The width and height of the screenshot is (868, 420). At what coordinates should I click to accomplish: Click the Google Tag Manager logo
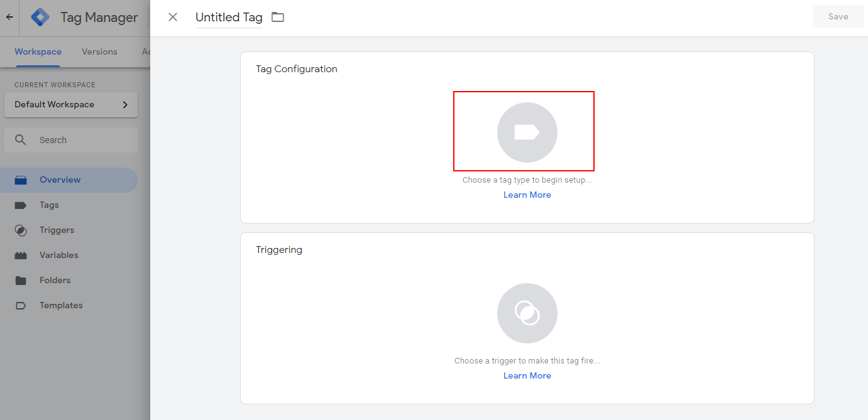40,18
